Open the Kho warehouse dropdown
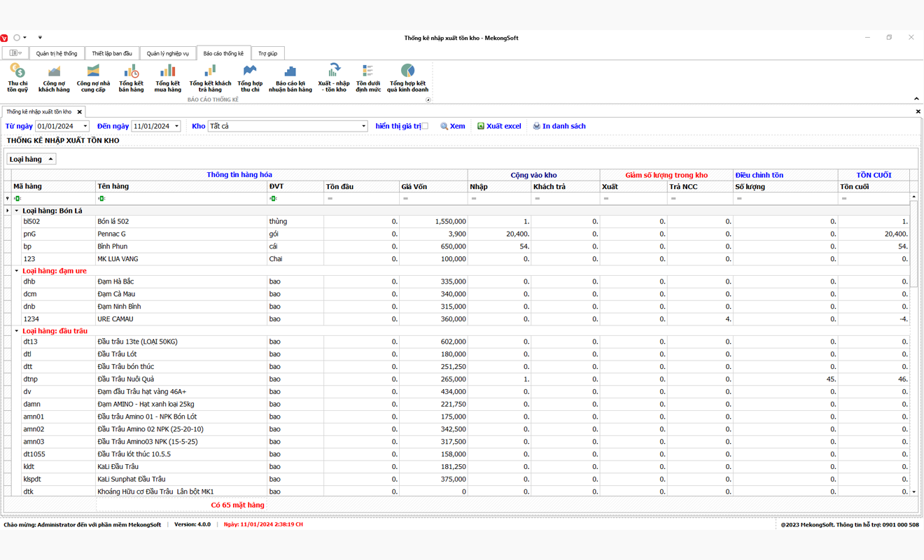 (x=363, y=127)
